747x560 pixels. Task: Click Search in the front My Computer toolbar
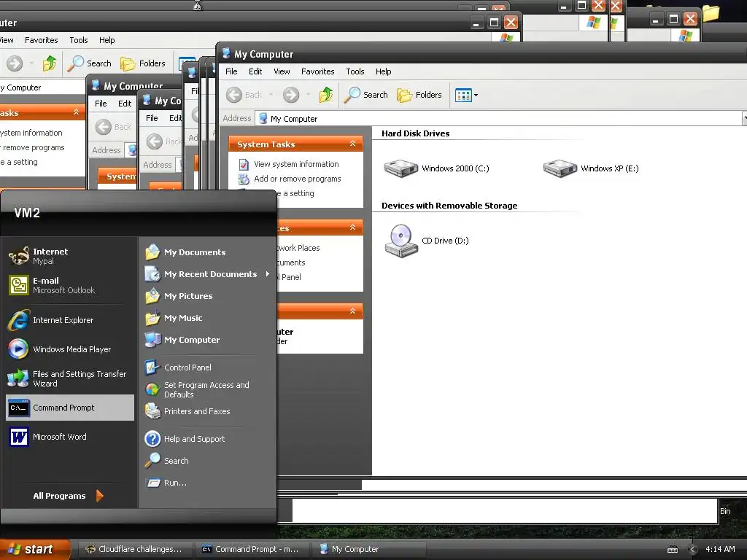(366, 95)
